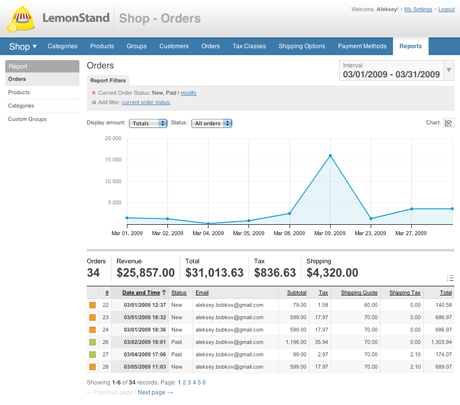Click the green add filter icon

tap(94, 103)
